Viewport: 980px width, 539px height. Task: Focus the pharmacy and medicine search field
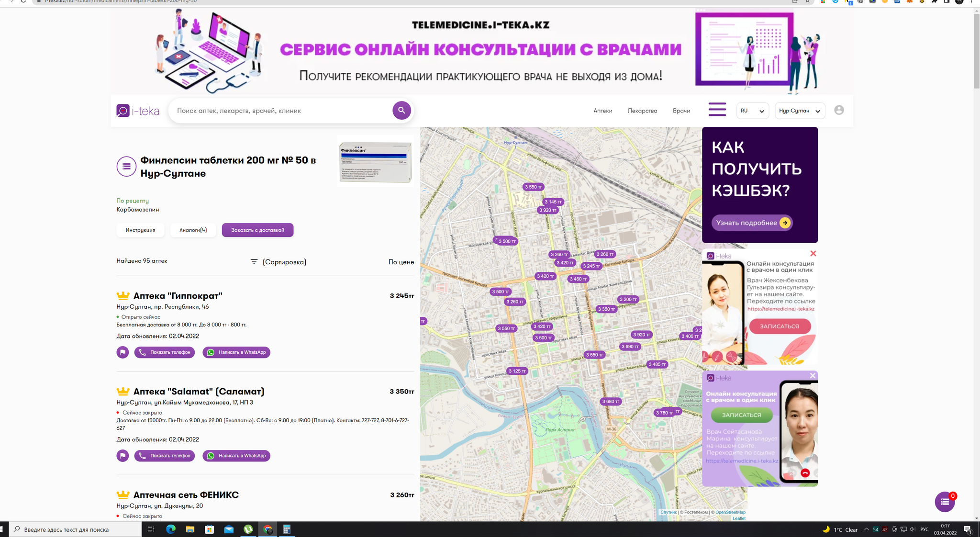(x=282, y=111)
